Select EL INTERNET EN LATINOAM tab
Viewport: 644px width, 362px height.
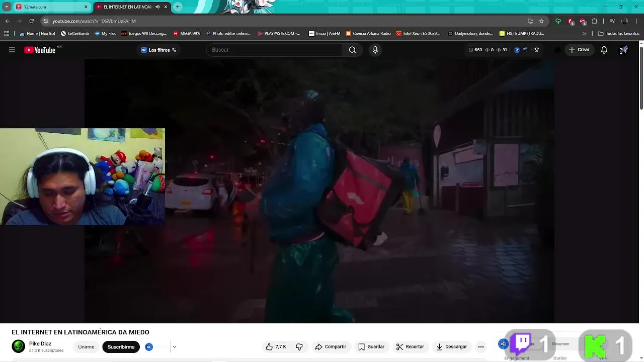click(x=131, y=7)
